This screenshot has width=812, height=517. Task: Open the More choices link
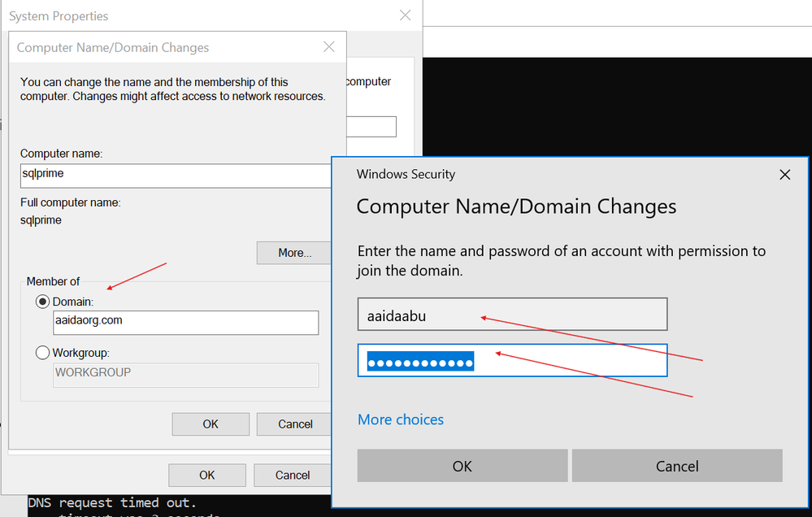coord(401,419)
